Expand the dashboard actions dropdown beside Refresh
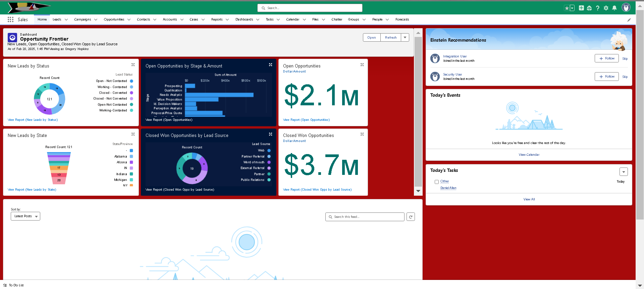The height and width of the screenshot is (289, 644). click(405, 38)
